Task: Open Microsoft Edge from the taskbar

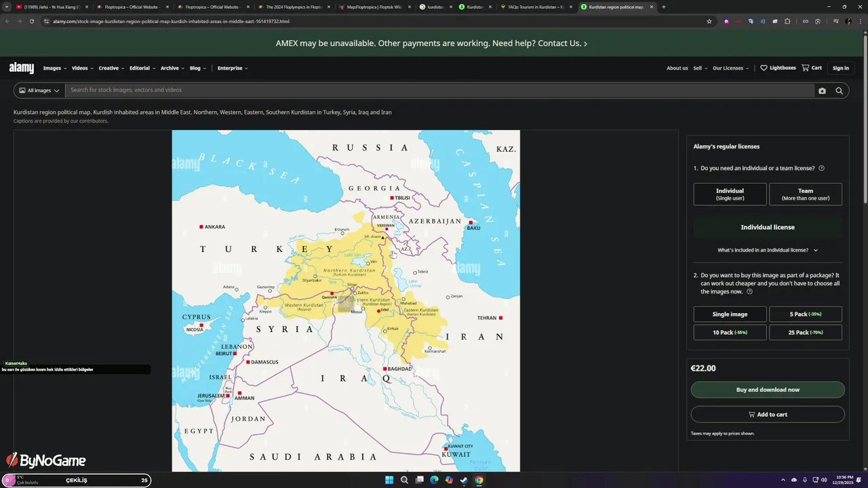Action: click(x=434, y=480)
